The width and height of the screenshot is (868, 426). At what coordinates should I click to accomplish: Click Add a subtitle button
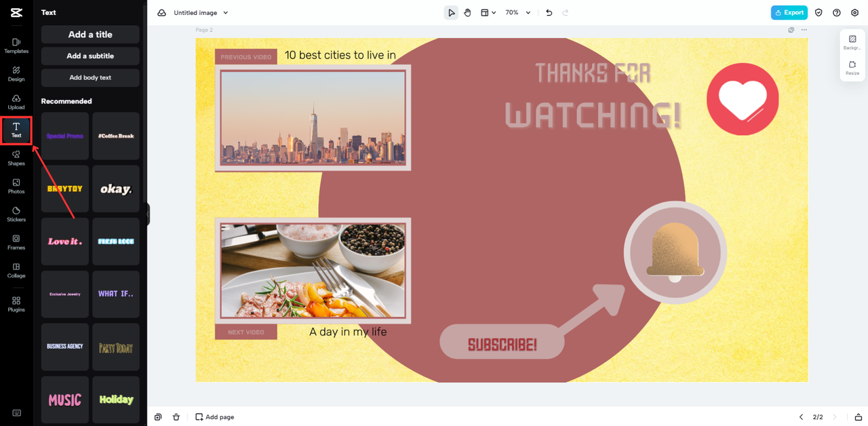90,56
